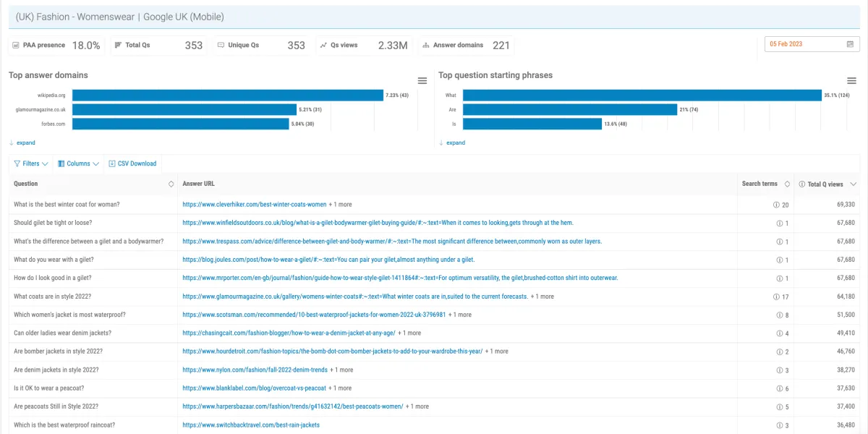868x434 pixels.
Task: Open Top answer domains chart hamburger menu
Action: click(422, 80)
